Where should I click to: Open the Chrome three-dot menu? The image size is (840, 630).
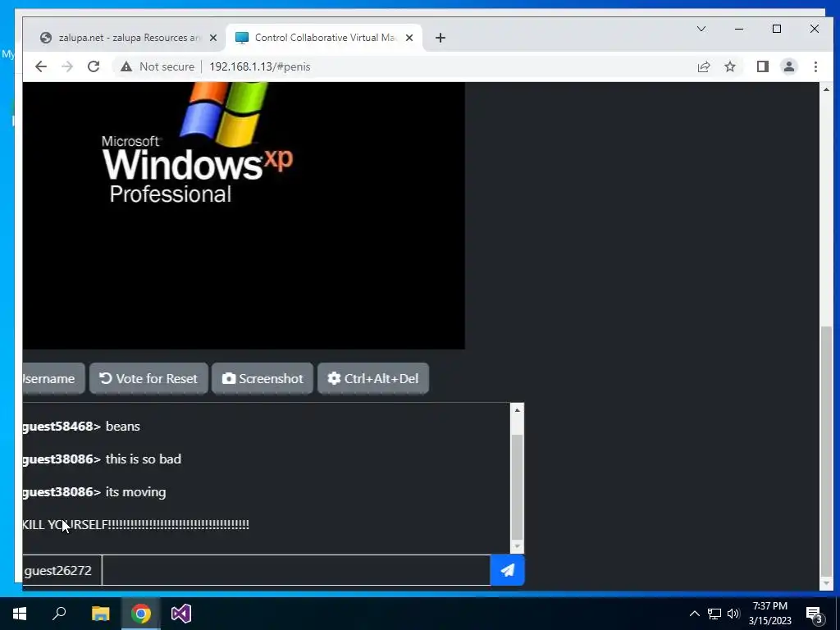[815, 66]
